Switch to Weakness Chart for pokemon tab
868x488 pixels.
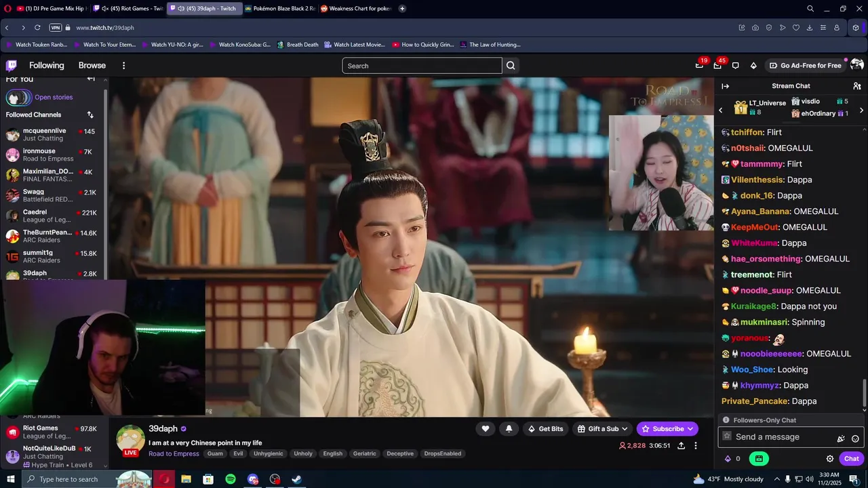click(x=355, y=9)
